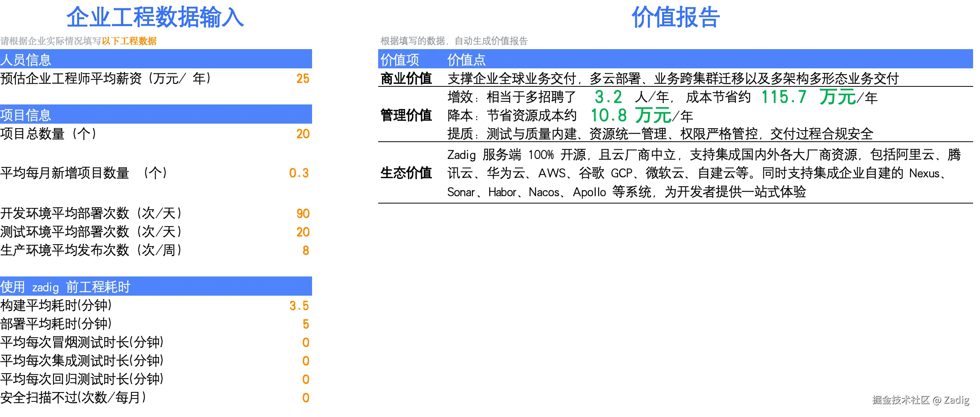Select security scan failures value cell
The width and height of the screenshot is (980, 417).
click(x=306, y=398)
